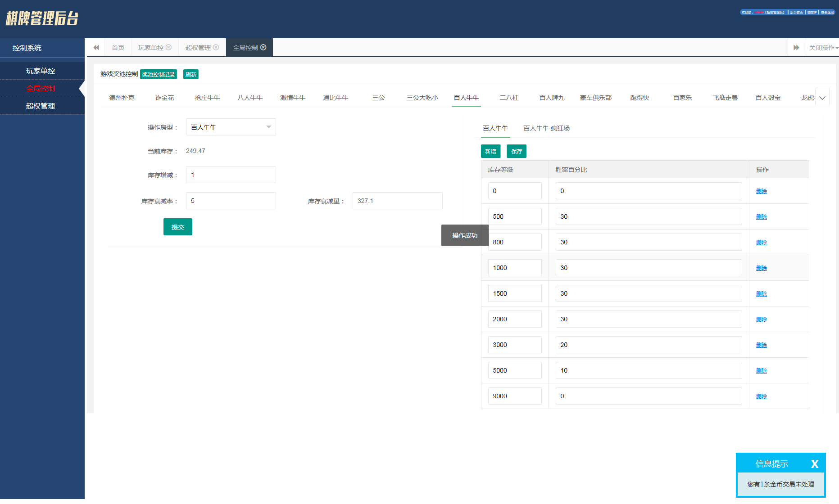Image resolution: width=839 pixels, height=504 pixels.
Task: Open 奖池控制记录 records button
Action: click(x=159, y=75)
